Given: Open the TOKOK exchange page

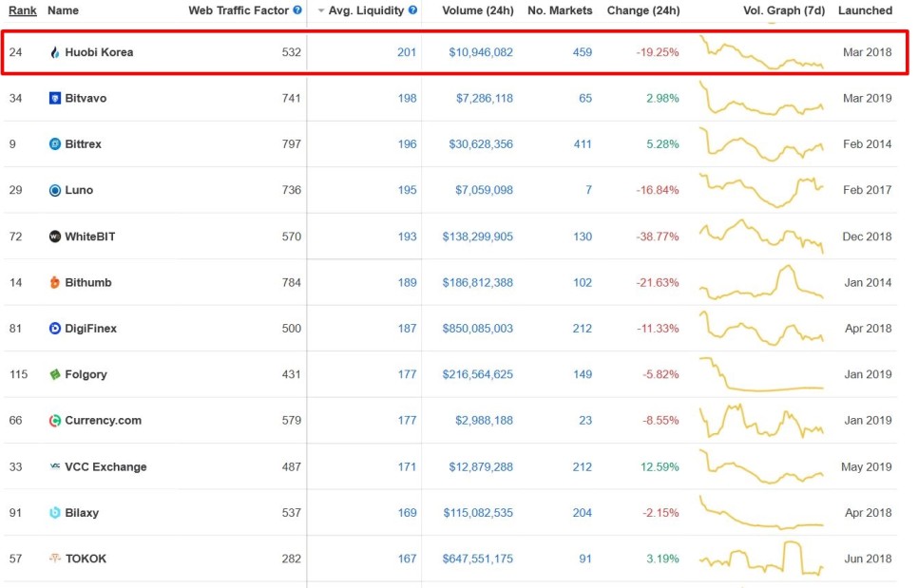Looking at the screenshot, I should [86, 559].
